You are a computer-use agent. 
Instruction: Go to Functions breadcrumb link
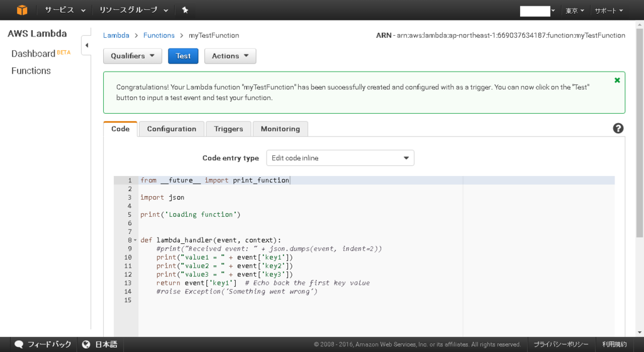[159, 35]
